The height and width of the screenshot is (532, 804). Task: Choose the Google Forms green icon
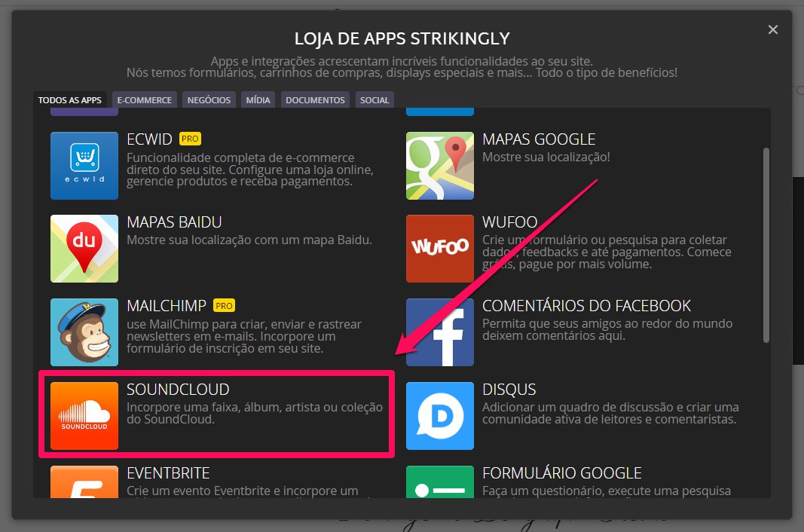click(x=440, y=482)
